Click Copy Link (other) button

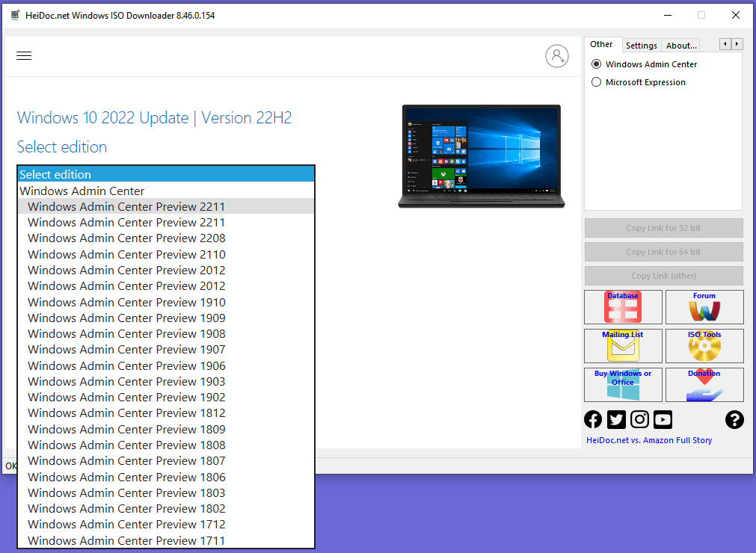point(663,276)
